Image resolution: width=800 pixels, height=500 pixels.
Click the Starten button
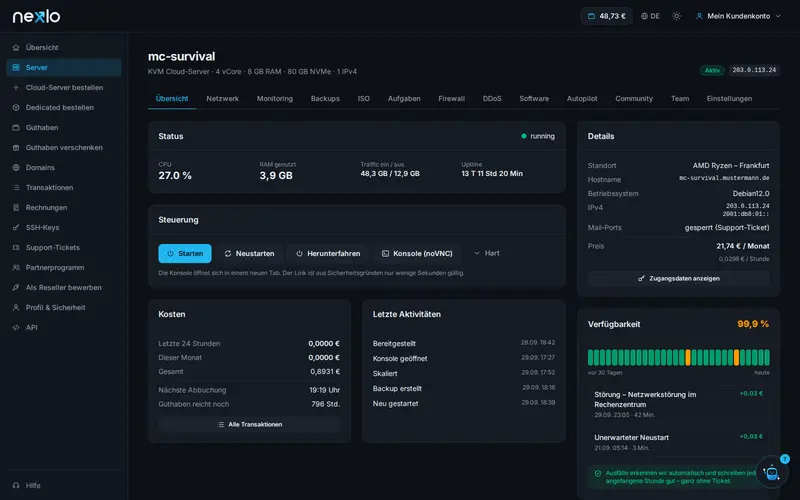point(185,253)
